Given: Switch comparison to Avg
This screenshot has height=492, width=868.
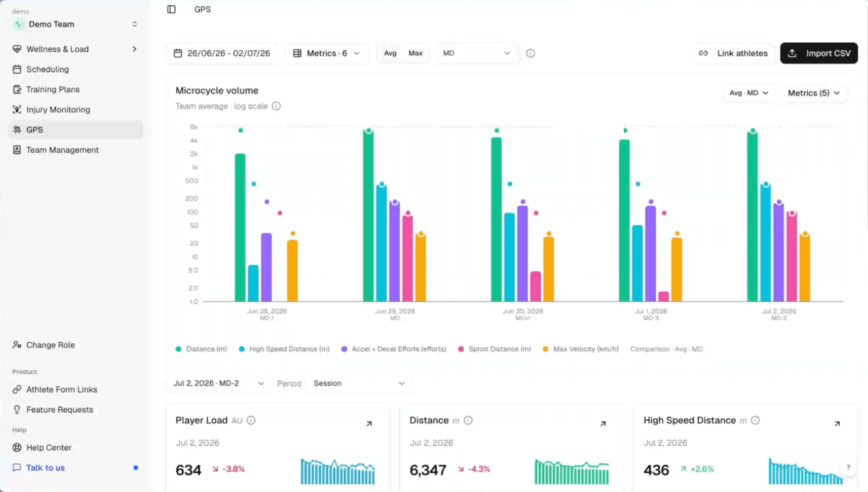Looking at the screenshot, I should [x=390, y=53].
